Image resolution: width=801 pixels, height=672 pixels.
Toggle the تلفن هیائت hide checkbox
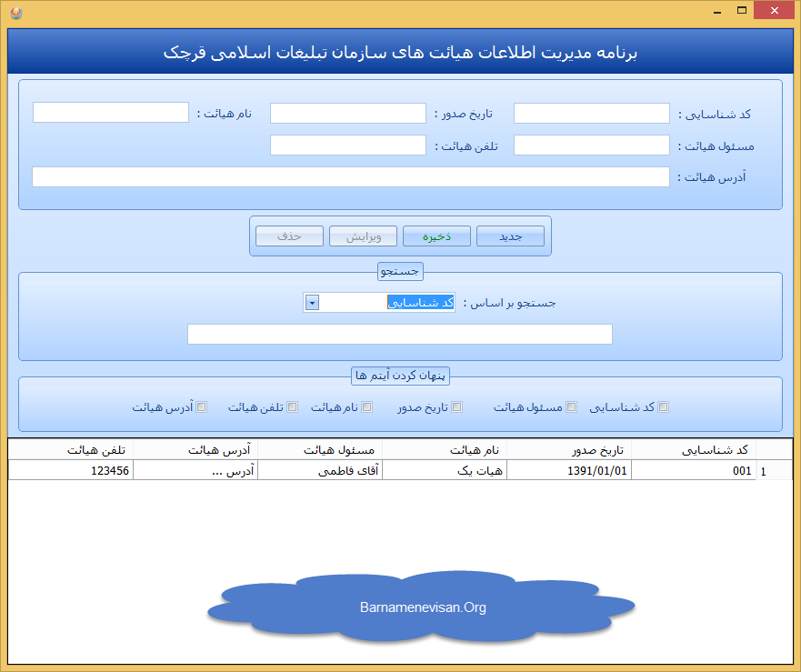click(292, 406)
